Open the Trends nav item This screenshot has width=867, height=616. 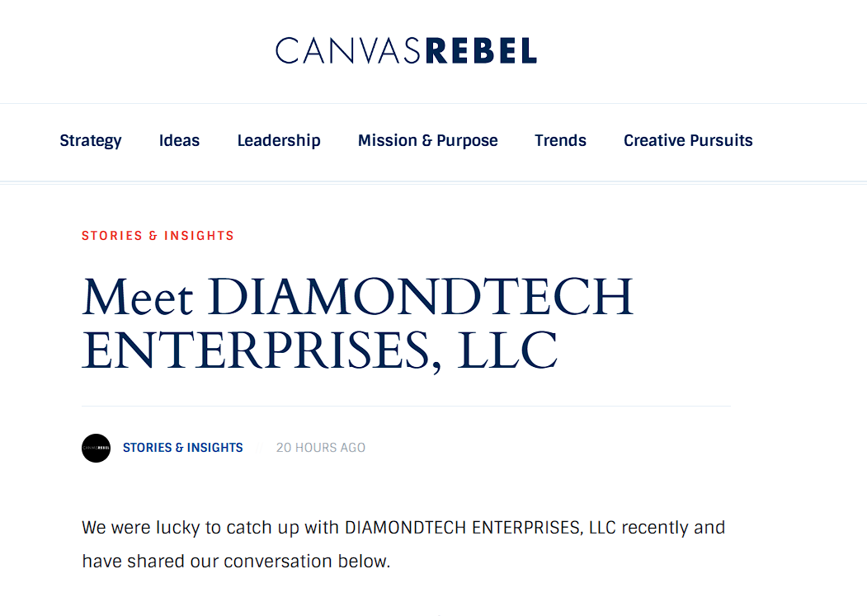[x=560, y=140]
